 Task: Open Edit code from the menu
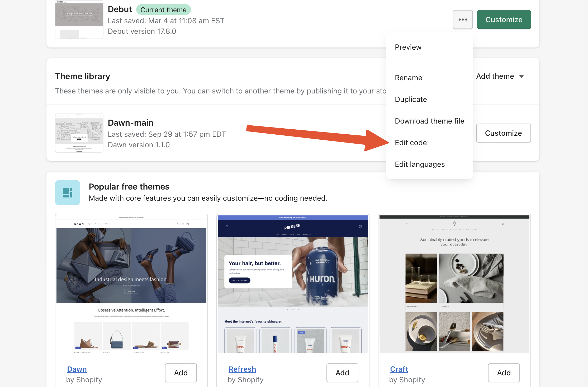tap(411, 143)
